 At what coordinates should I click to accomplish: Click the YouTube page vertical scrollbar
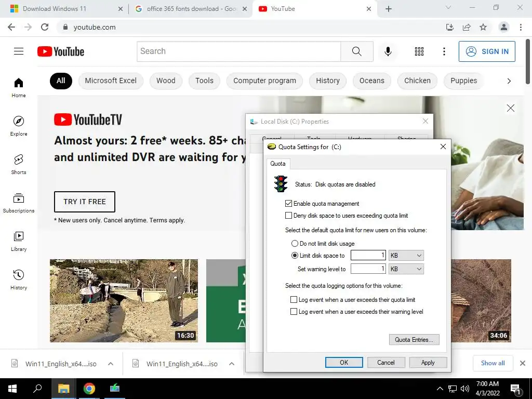point(528,61)
